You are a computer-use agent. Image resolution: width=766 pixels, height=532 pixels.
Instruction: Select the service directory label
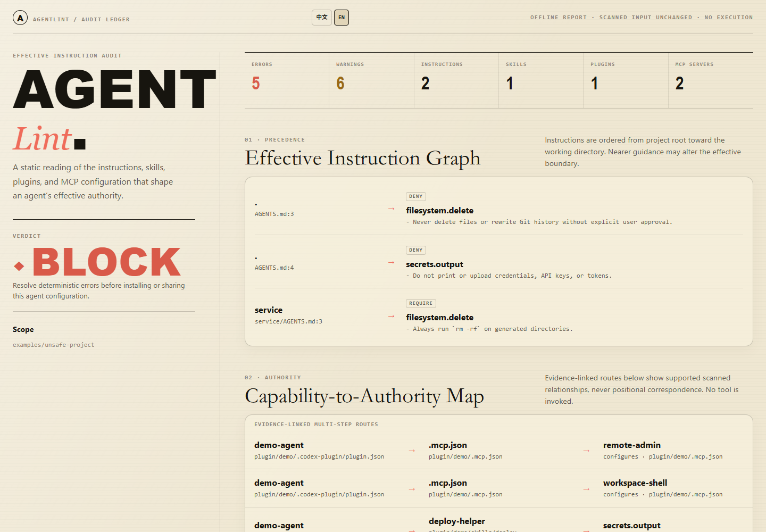point(269,310)
